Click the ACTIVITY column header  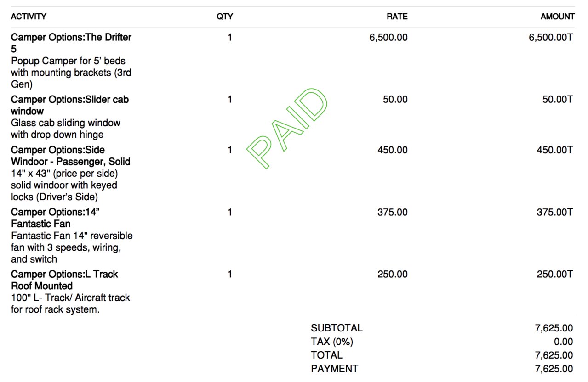[x=29, y=17]
